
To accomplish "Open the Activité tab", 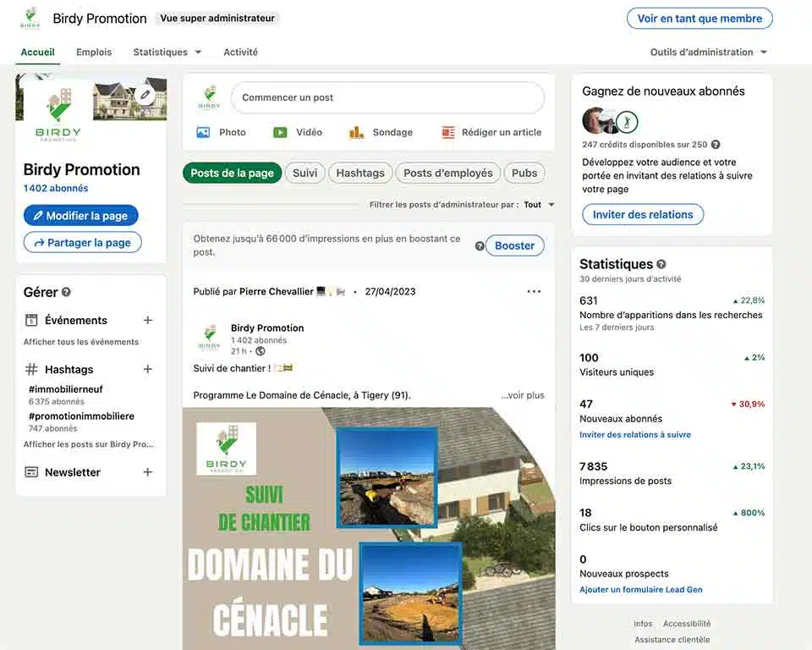I will pyautogui.click(x=241, y=52).
